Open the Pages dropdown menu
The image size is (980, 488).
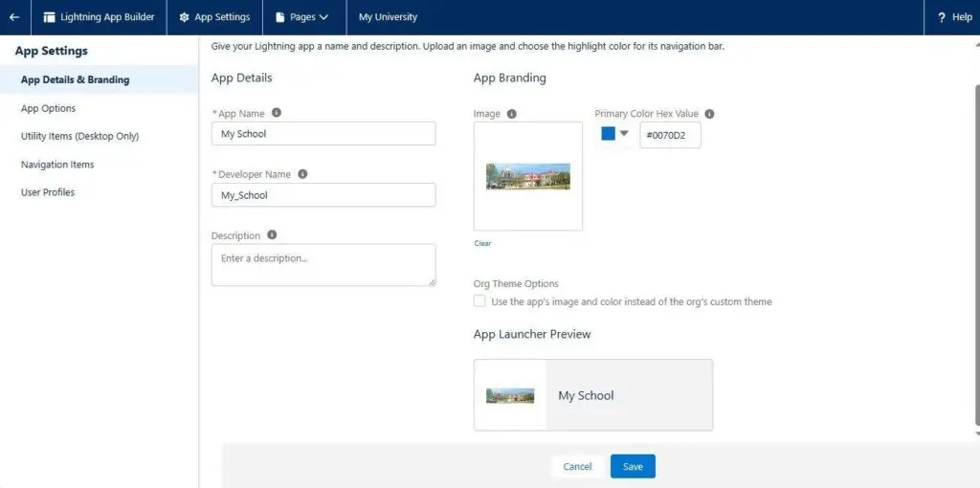tap(301, 17)
